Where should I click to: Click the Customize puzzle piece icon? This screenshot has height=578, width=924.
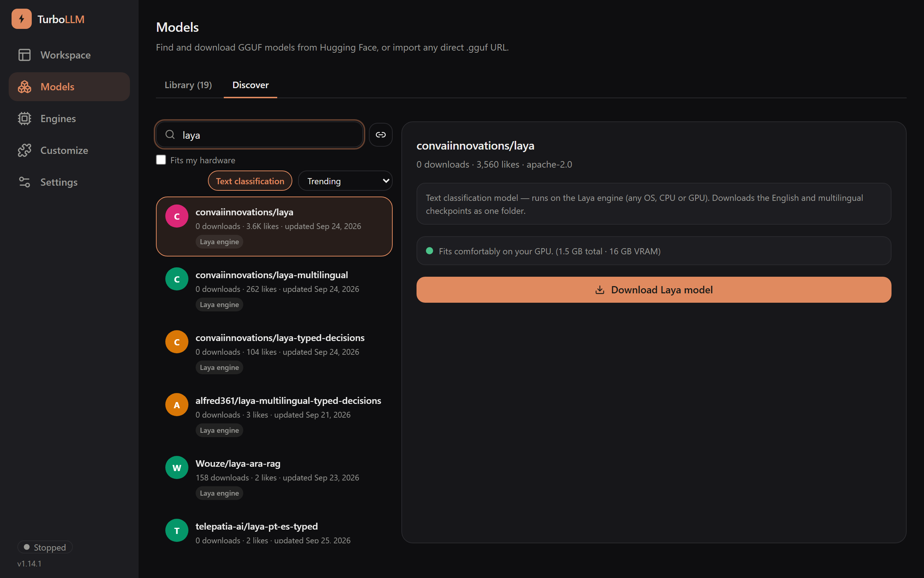coord(25,150)
